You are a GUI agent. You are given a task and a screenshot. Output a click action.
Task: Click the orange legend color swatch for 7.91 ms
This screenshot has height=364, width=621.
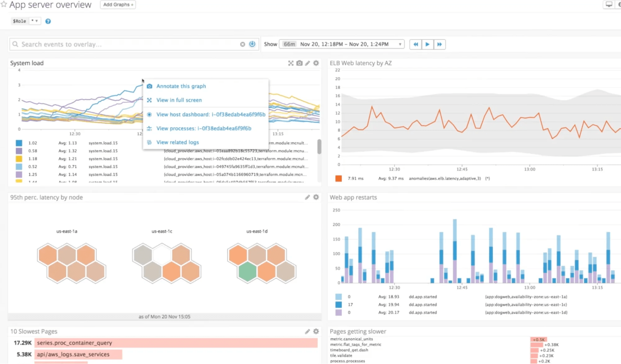point(339,178)
